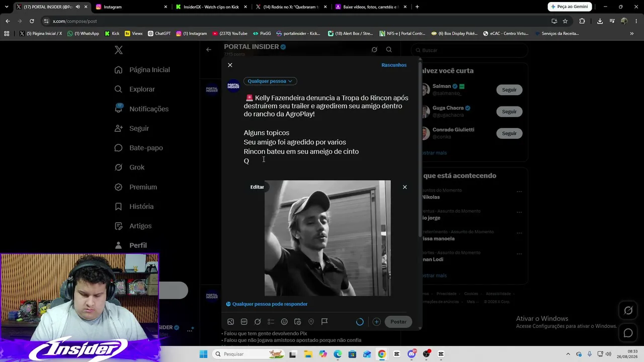Schedule the post with calendar icon
The width and height of the screenshot is (644, 362).
[x=297, y=322]
